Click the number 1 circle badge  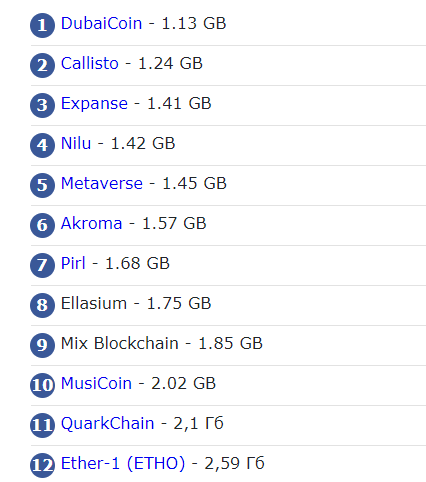click(x=42, y=25)
